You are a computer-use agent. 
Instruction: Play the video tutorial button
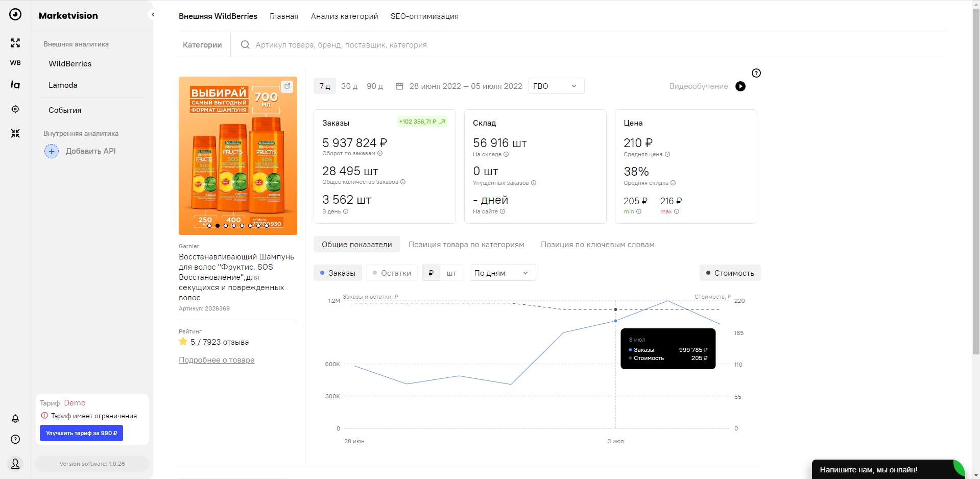[x=740, y=86]
